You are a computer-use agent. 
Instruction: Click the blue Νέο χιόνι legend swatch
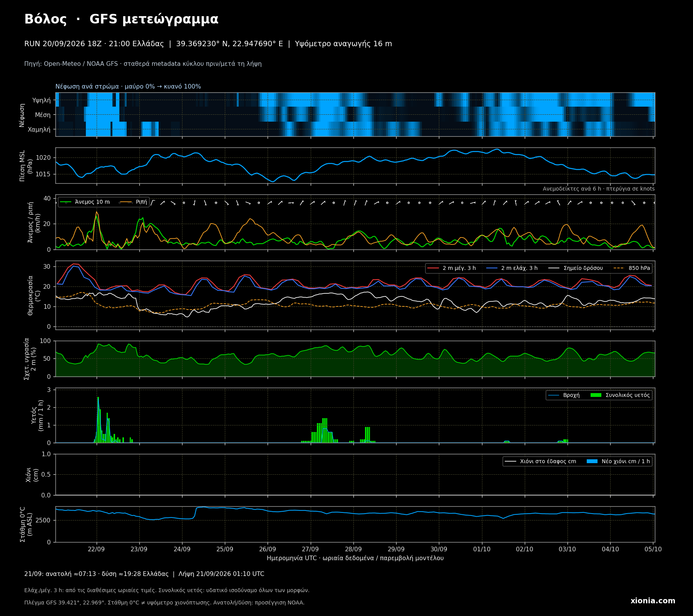tap(592, 461)
